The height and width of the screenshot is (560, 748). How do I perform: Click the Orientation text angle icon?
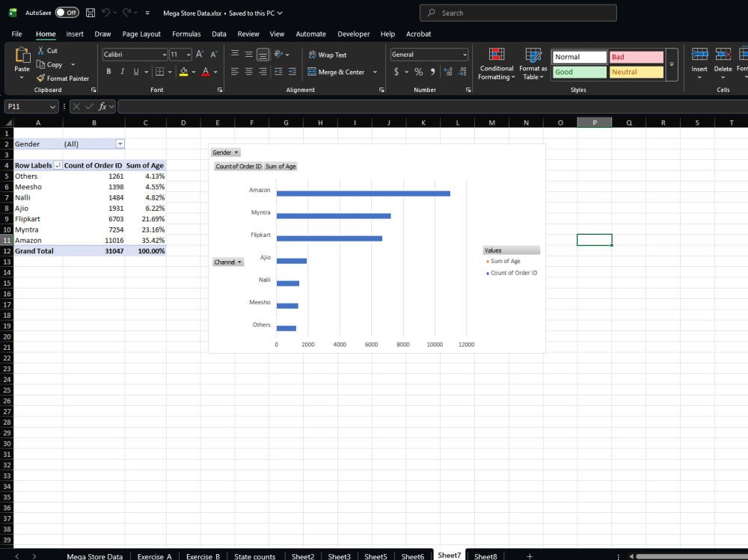pos(279,55)
